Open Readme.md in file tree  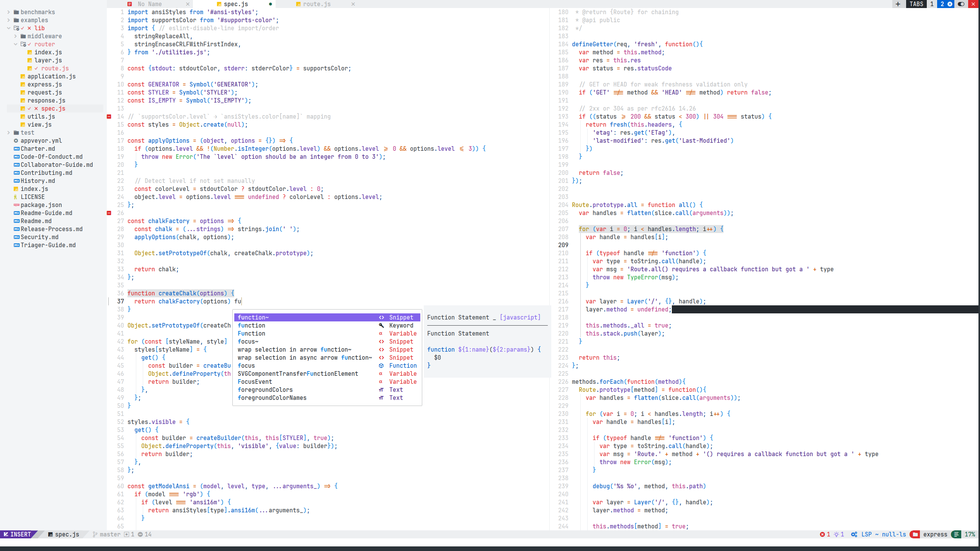pos(36,221)
